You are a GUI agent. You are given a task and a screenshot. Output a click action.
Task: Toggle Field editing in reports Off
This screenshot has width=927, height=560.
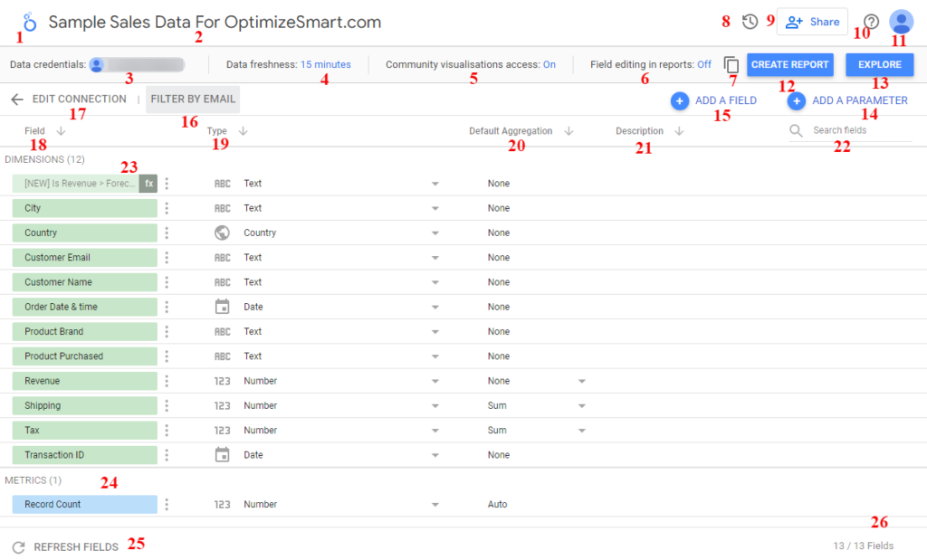click(703, 65)
